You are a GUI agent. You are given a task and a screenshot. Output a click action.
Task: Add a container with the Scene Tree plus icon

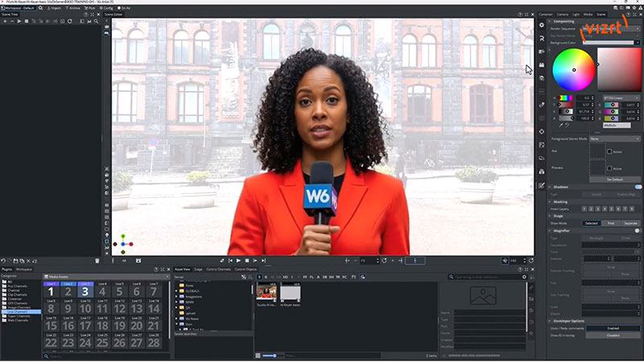click(5, 21)
